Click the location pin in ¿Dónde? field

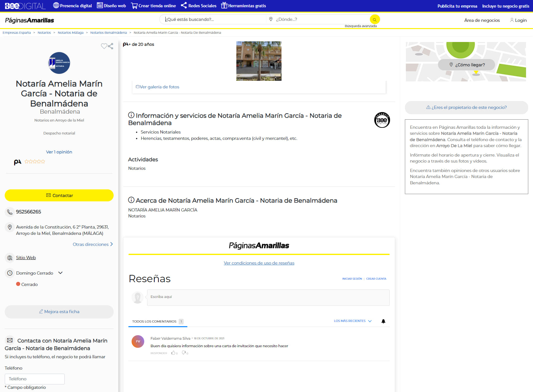click(x=271, y=19)
